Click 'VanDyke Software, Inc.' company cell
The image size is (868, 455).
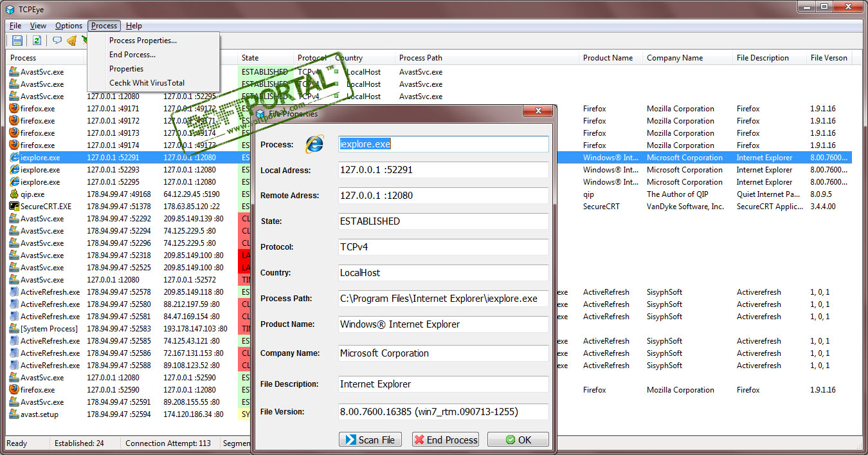tap(685, 207)
